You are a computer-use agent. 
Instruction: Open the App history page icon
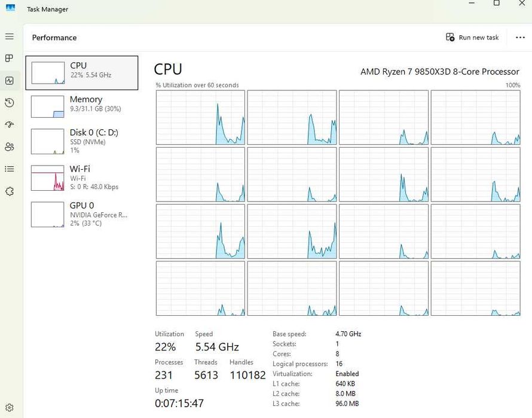[x=10, y=102]
